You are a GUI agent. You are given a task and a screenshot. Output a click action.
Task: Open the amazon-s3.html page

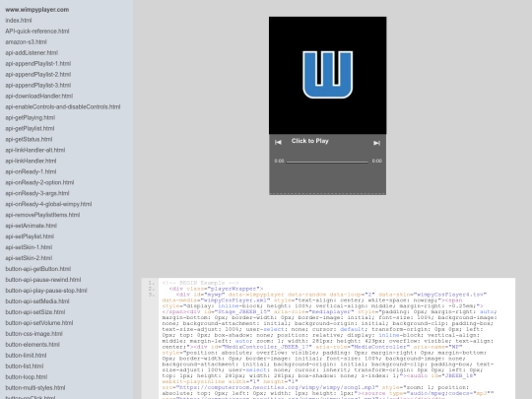(27, 42)
